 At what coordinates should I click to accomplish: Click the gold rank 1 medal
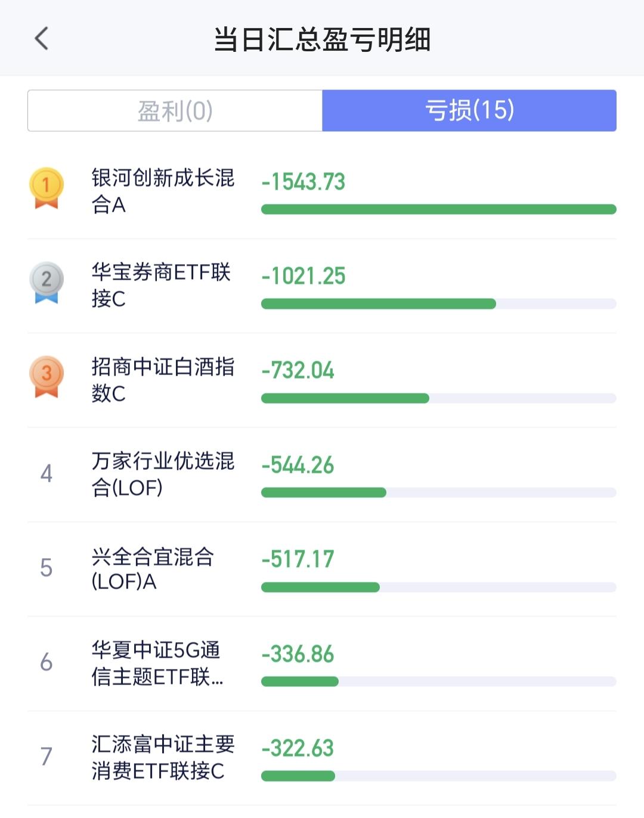coord(46,187)
